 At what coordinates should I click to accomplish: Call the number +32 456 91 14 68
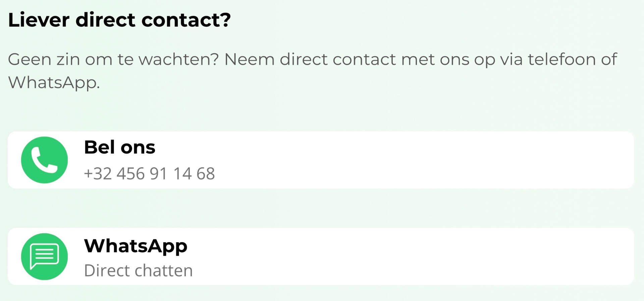click(149, 174)
